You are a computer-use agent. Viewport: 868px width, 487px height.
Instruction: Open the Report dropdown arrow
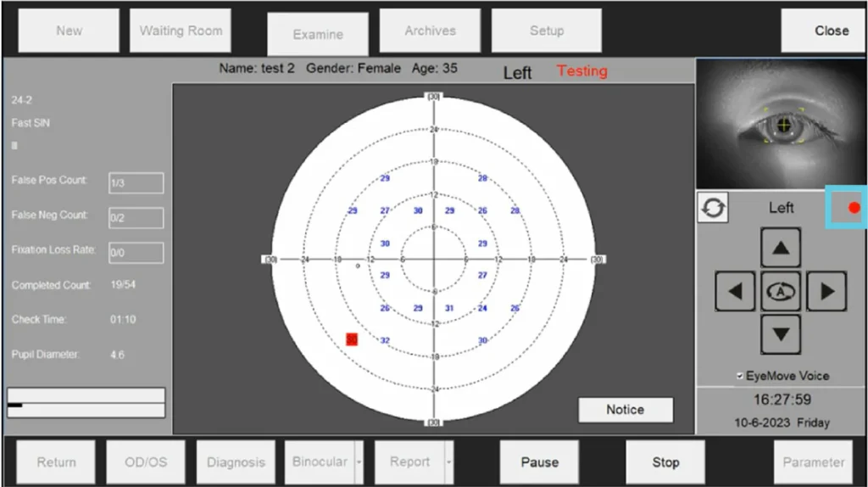(449, 462)
